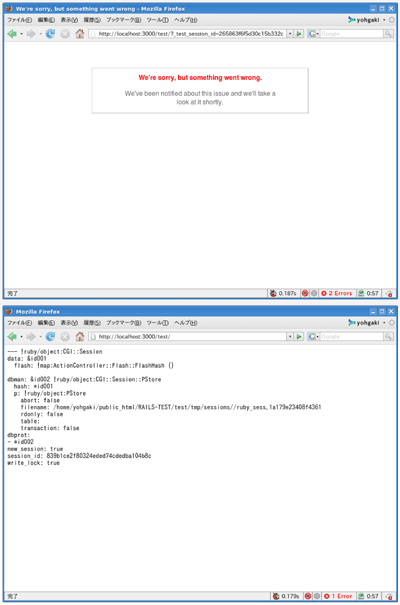Reload page in bottom Firefox window
This screenshot has width=400, height=605.
pyautogui.click(x=50, y=337)
